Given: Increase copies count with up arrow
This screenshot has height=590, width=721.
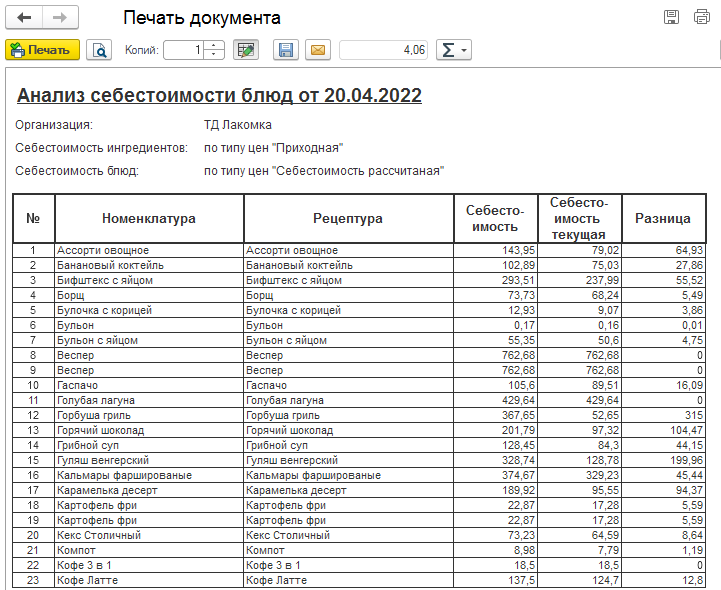Looking at the screenshot, I should (214, 45).
